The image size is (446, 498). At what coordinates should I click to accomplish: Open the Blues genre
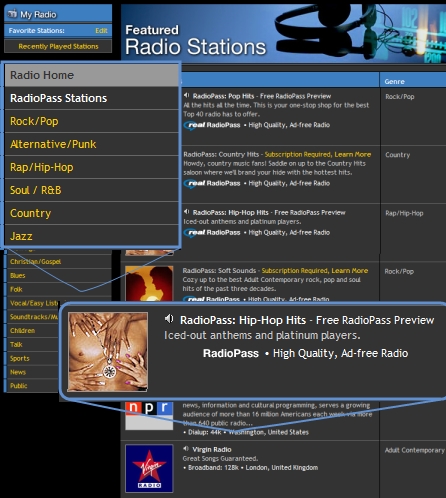point(17,276)
